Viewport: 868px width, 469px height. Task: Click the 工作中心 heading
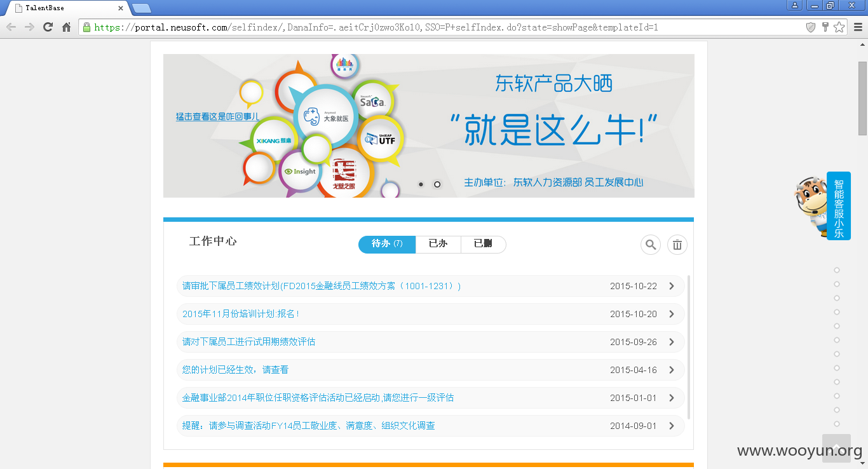tap(213, 241)
